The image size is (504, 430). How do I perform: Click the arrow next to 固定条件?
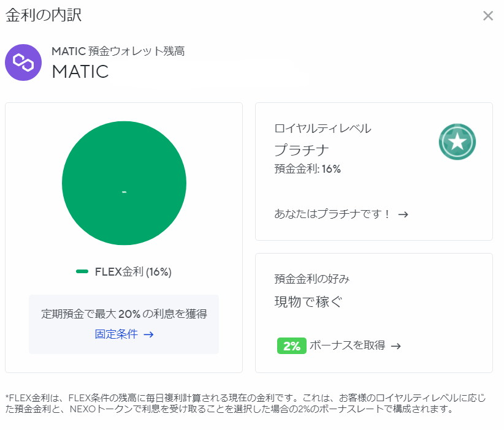(148, 334)
